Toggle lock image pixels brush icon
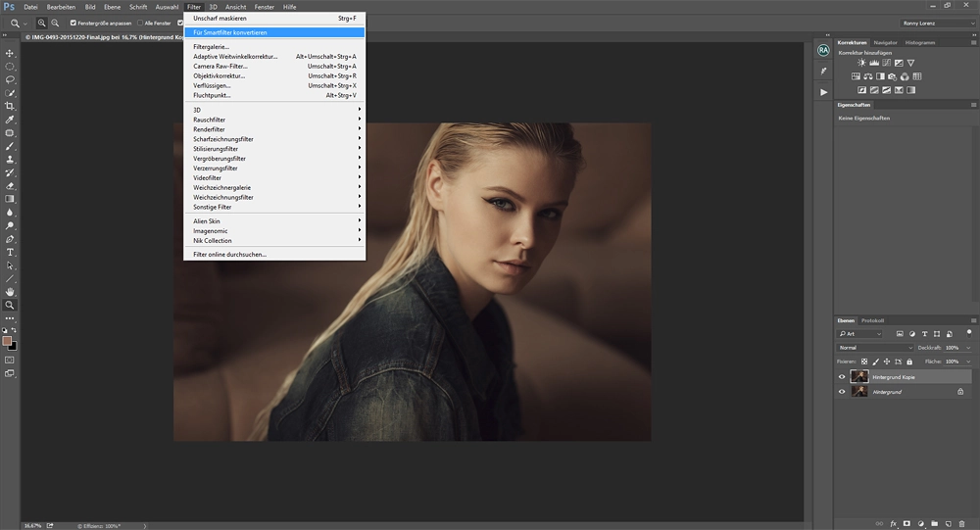Viewport: 980px width, 530px height. [875, 361]
